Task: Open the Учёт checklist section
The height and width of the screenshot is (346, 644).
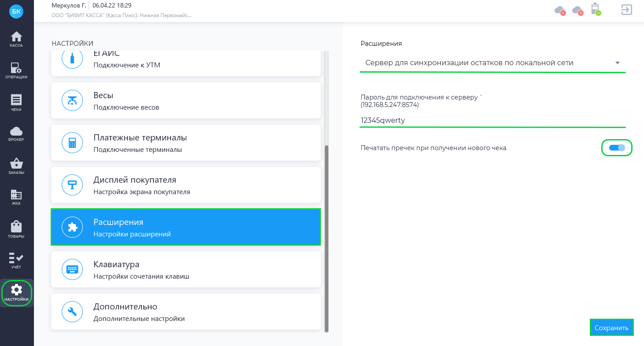Action: tap(16, 261)
